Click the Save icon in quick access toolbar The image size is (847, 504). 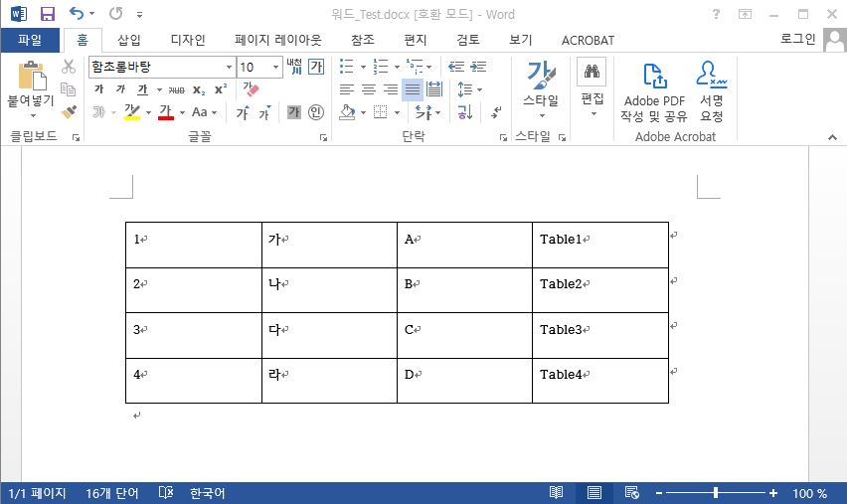(x=48, y=14)
